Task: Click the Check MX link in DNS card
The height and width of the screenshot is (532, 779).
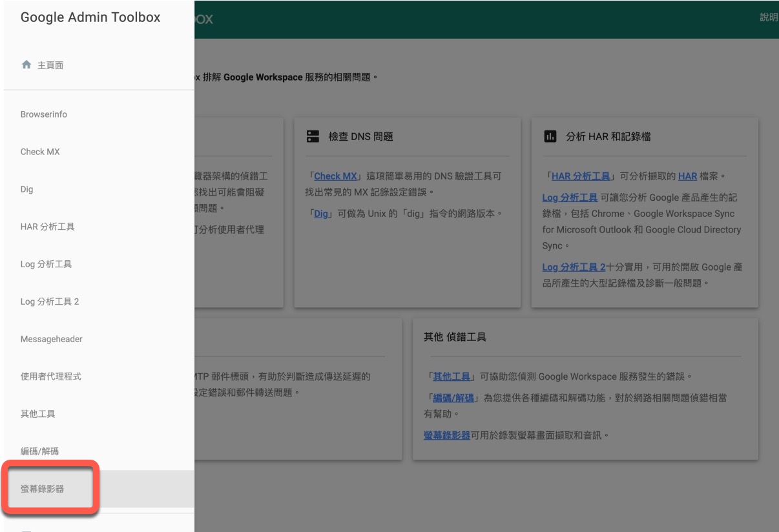Action: [x=335, y=176]
